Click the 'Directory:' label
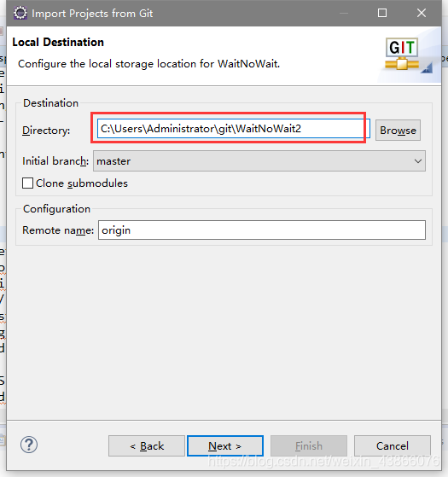 (x=46, y=131)
